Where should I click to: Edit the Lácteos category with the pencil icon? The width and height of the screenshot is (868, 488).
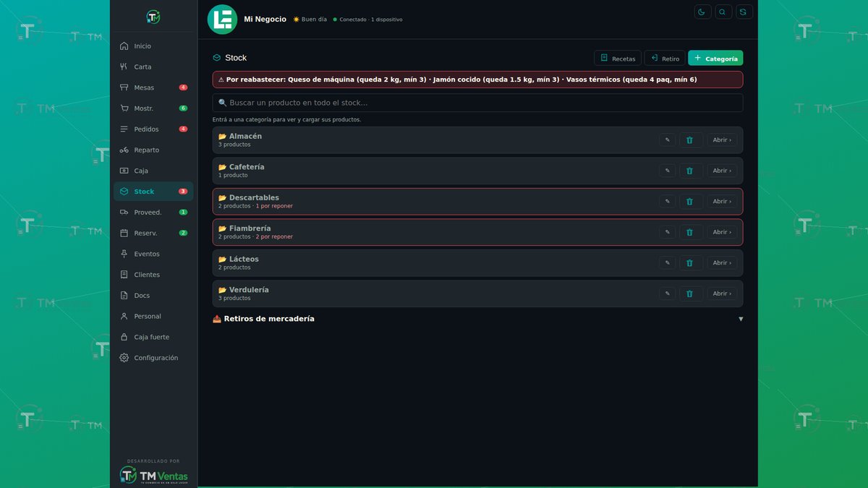(667, 263)
